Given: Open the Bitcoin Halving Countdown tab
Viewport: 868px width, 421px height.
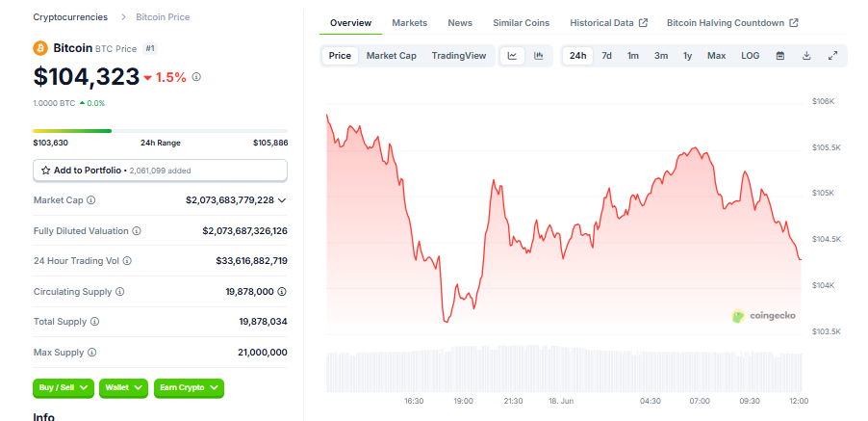Looking at the screenshot, I should pos(732,23).
